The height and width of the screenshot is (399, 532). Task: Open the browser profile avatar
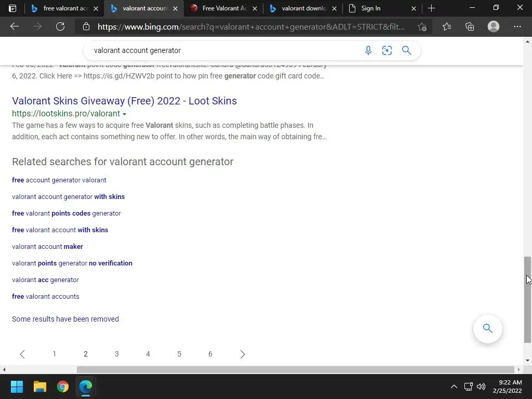pyautogui.click(x=494, y=26)
